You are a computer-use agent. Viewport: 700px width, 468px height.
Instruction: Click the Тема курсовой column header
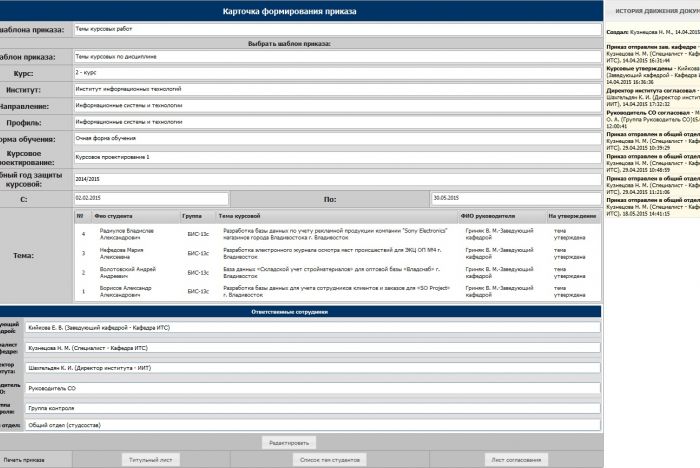pos(240,216)
